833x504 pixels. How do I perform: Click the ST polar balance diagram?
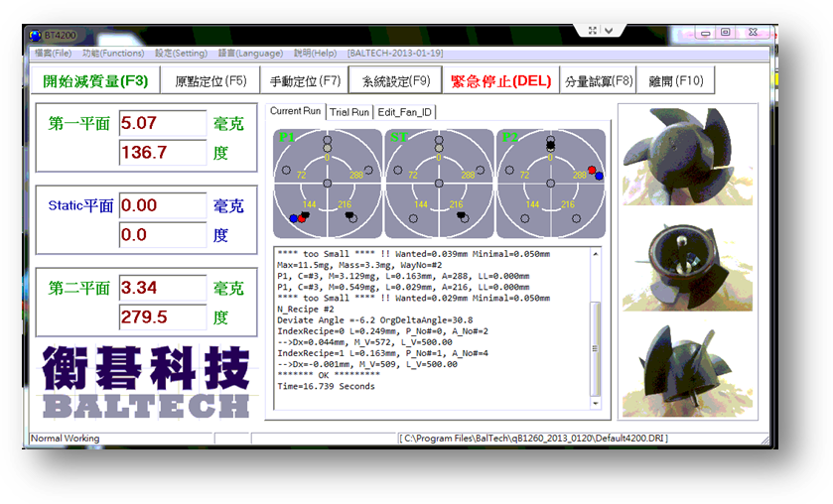[x=439, y=184]
